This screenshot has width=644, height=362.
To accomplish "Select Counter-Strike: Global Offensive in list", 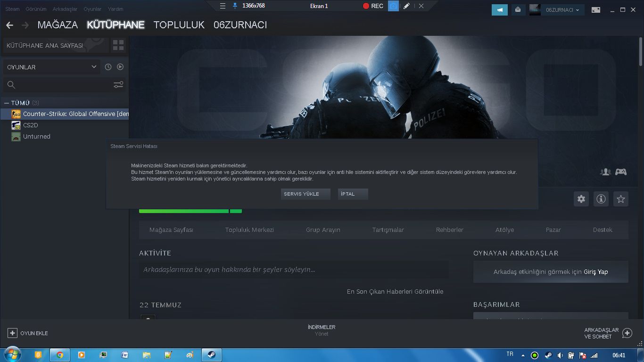I will [x=65, y=114].
